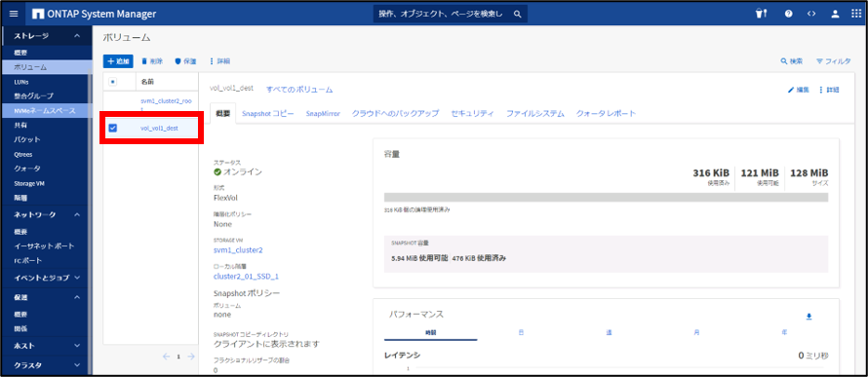Select the 時間 performance tab
The height and width of the screenshot is (377, 868).
(431, 333)
